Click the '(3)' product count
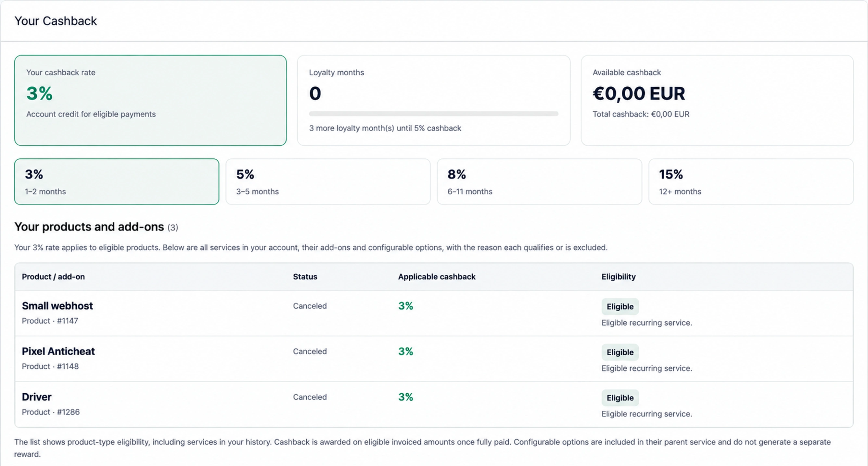Screen dimensions: 868x466 [173, 228]
